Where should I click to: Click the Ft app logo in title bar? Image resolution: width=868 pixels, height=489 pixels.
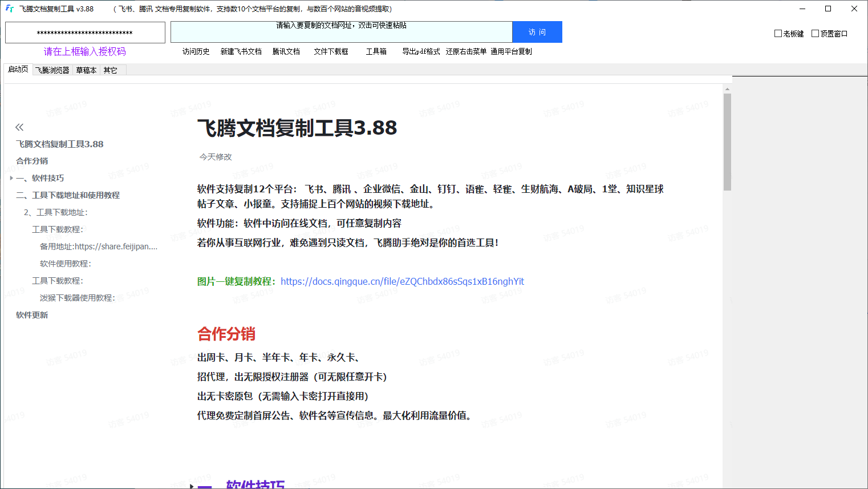click(x=9, y=9)
